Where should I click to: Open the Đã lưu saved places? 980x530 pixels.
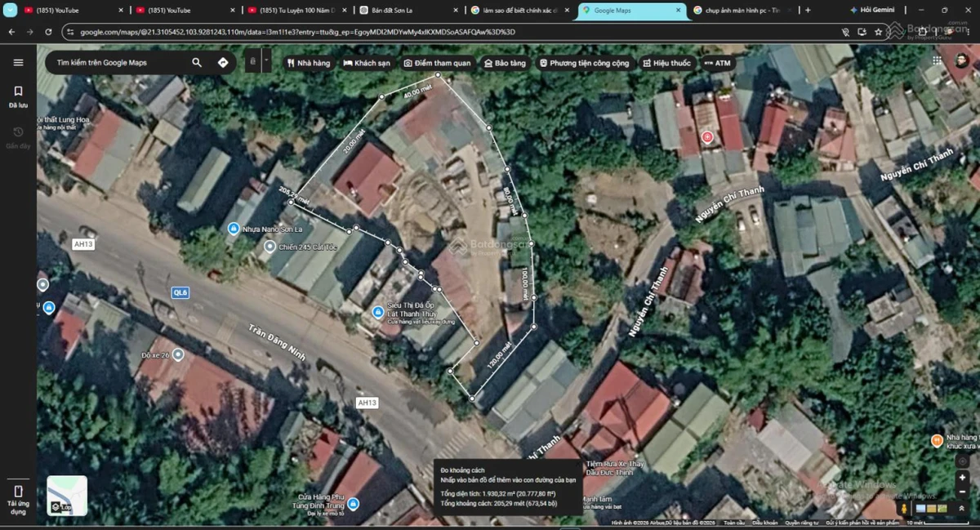(x=18, y=96)
